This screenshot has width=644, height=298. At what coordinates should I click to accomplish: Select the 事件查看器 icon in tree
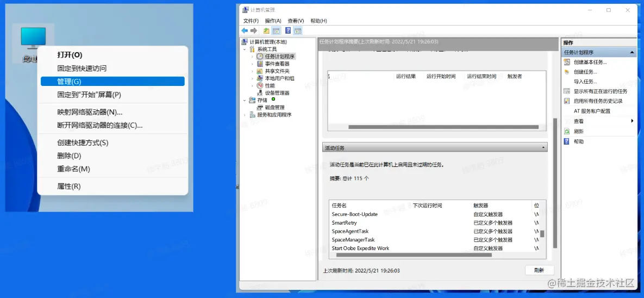[x=260, y=64]
